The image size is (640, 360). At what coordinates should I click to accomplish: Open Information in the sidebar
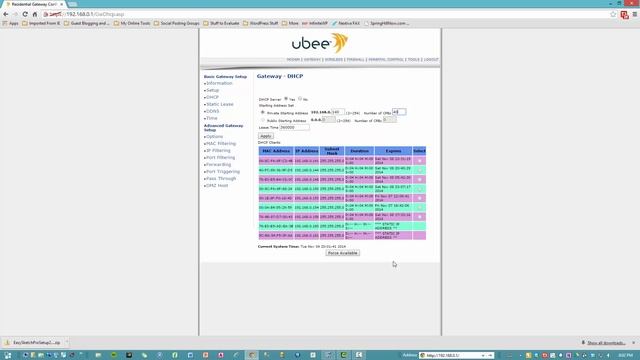(219, 83)
